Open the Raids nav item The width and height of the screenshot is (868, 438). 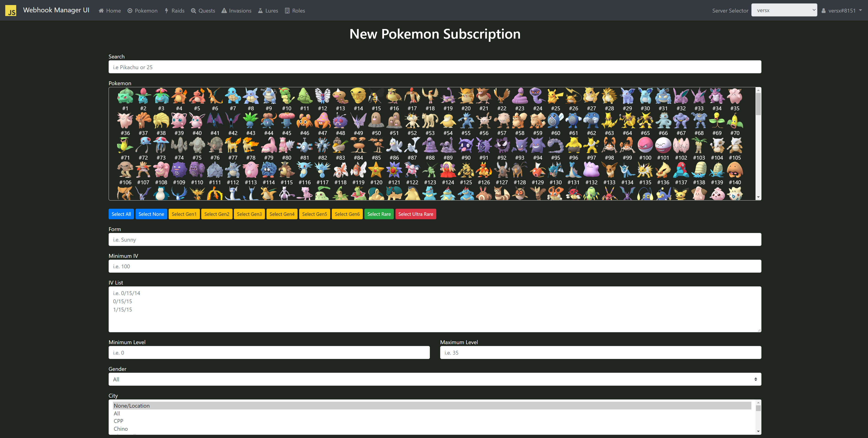click(175, 11)
